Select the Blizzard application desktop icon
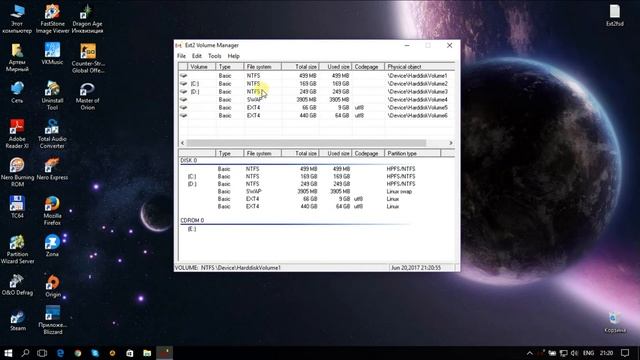 point(53,320)
